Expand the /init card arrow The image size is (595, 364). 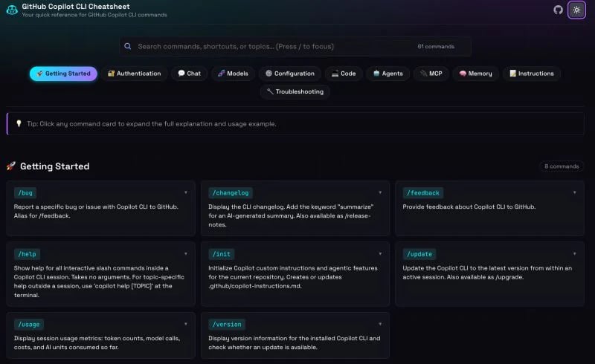coord(380,253)
